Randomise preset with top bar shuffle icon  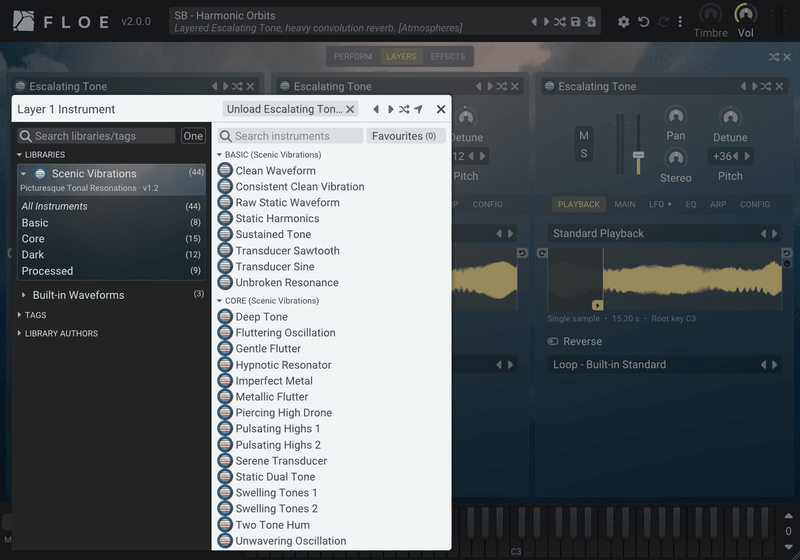click(560, 22)
